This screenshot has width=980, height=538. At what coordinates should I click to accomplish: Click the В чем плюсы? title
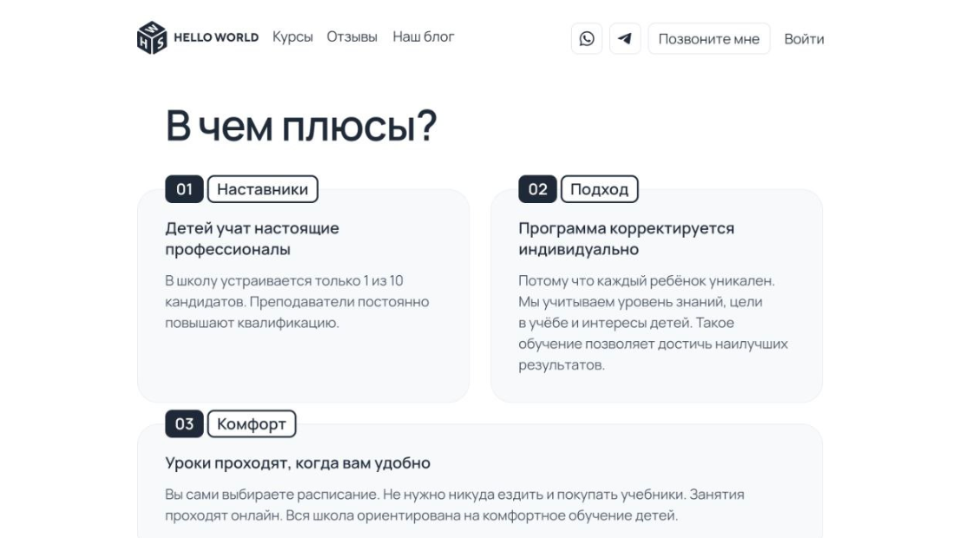point(301,127)
